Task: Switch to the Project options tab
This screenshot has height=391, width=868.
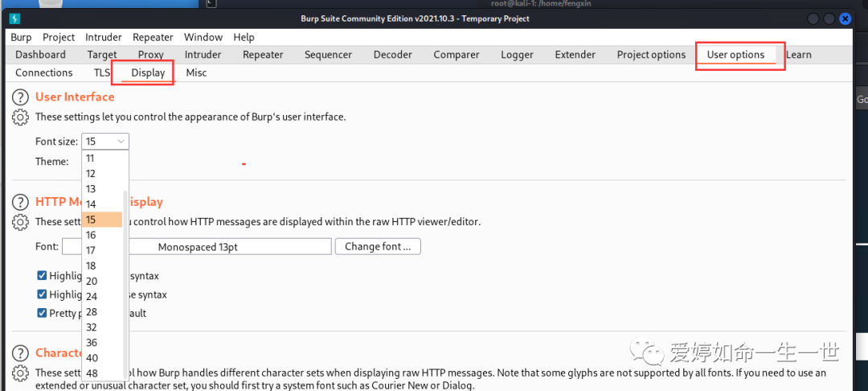Action: click(x=651, y=54)
